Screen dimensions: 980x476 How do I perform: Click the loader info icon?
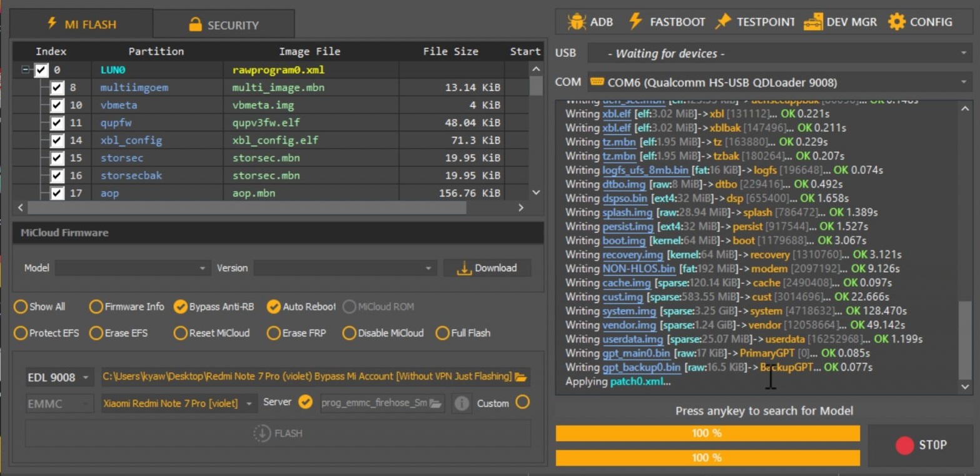[462, 403]
